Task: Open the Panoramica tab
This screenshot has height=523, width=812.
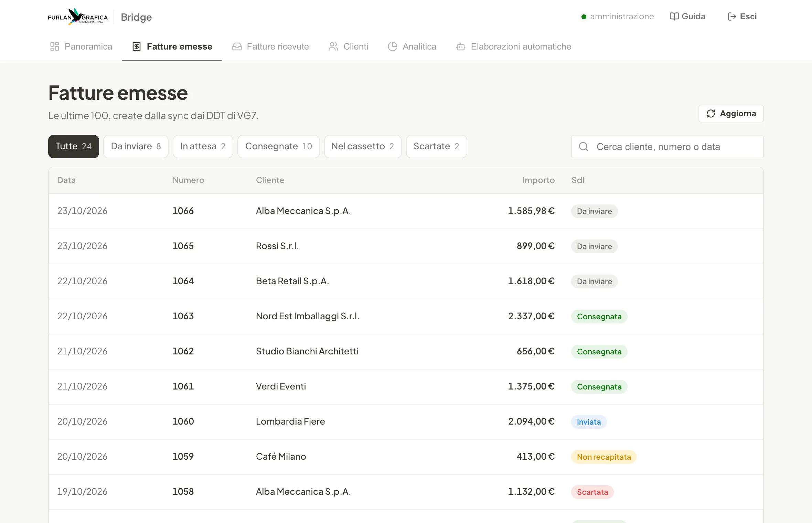Action: click(81, 46)
